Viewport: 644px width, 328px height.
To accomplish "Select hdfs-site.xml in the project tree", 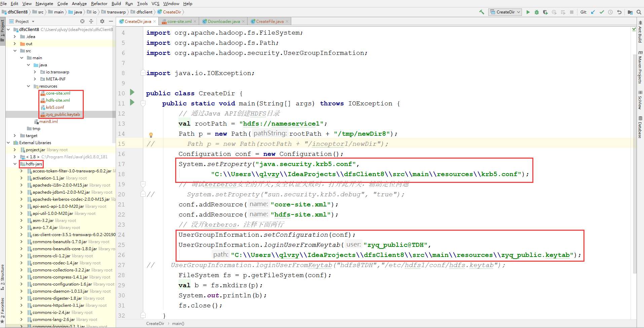I will point(58,100).
